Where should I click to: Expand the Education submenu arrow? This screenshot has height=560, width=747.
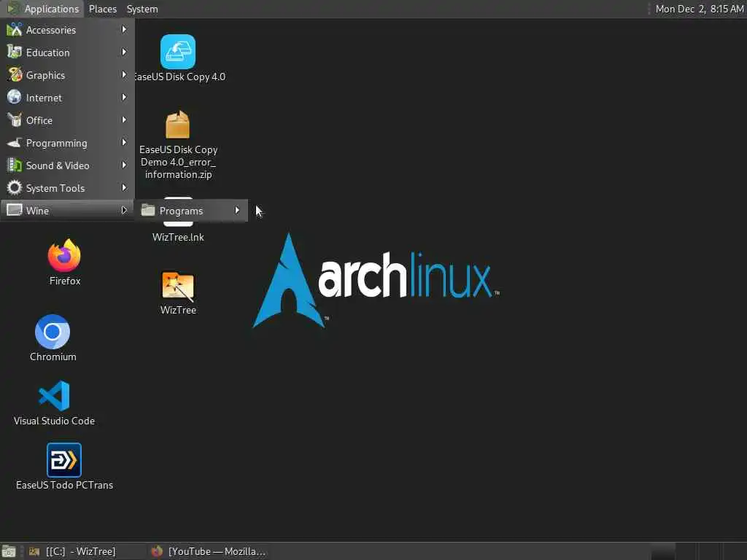tap(124, 52)
